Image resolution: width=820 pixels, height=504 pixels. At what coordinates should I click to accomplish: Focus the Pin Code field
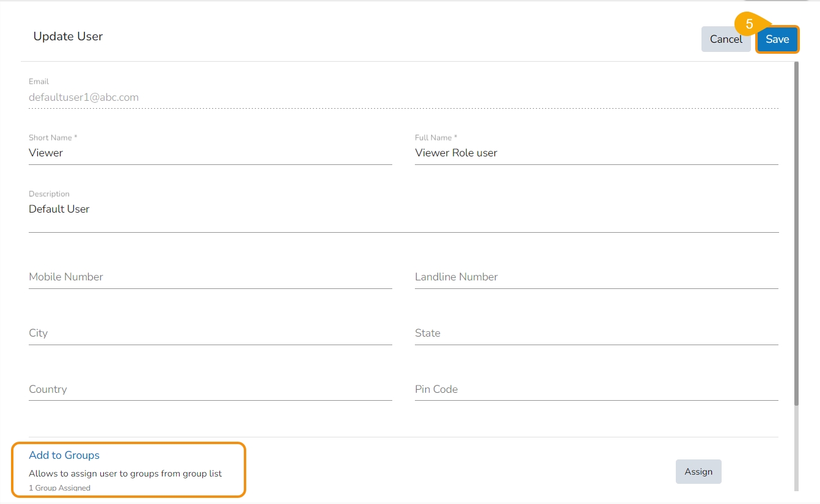(596, 390)
